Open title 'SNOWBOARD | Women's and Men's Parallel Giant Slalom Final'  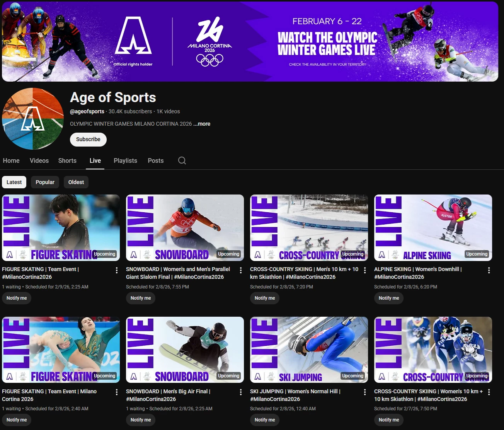[x=178, y=273]
